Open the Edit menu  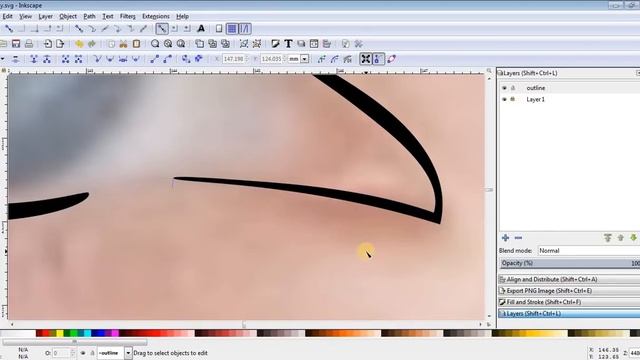[x=8, y=16]
